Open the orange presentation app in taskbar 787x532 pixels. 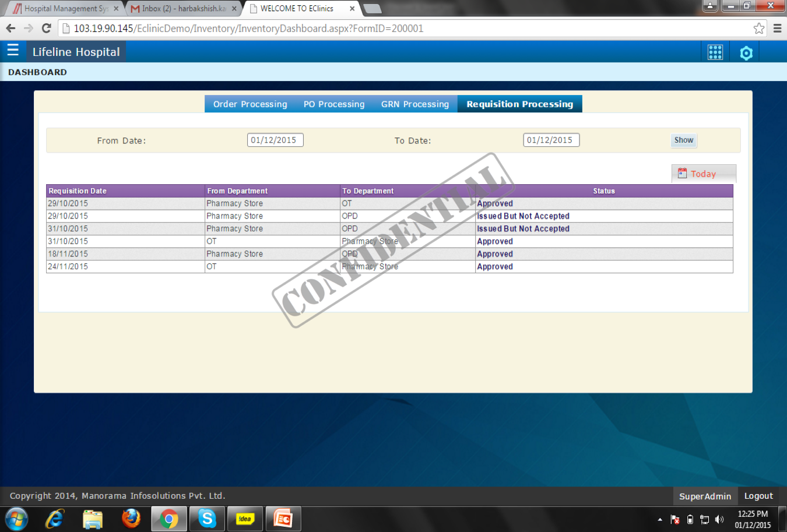[x=283, y=519]
